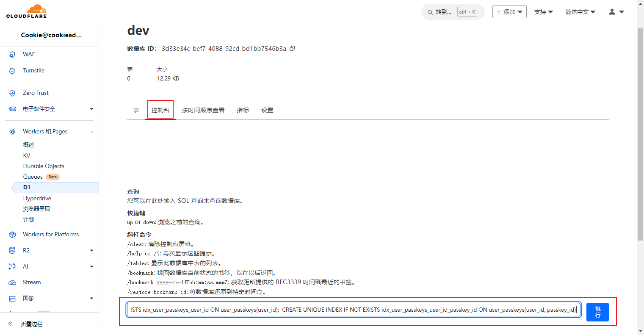Click the Cloudflare logo

pos(27,11)
